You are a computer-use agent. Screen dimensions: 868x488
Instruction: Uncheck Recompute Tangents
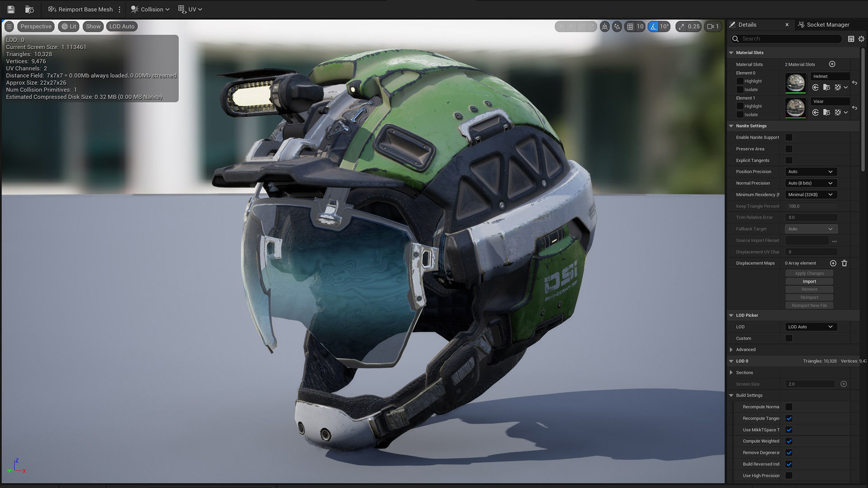click(789, 418)
